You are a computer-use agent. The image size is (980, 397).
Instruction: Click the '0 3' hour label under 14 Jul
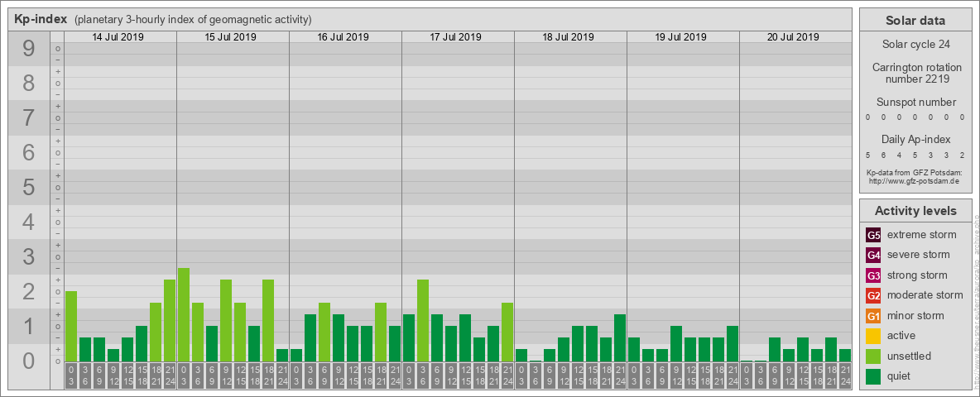pos(71,376)
